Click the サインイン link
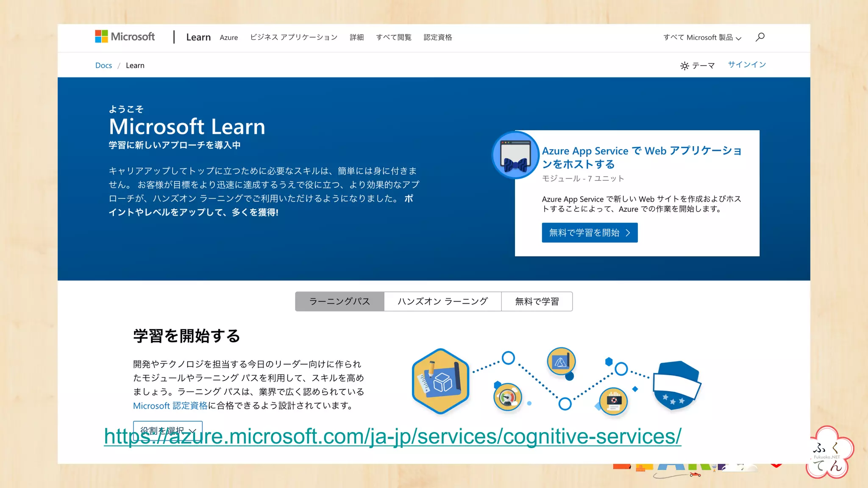868x488 pixels. pos(747,64)
